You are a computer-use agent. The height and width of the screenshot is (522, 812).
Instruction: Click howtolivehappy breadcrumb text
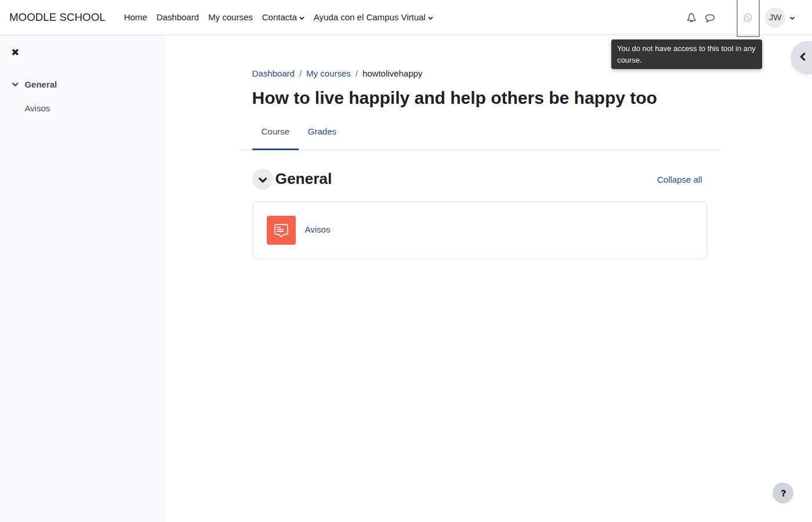[392, 74]
